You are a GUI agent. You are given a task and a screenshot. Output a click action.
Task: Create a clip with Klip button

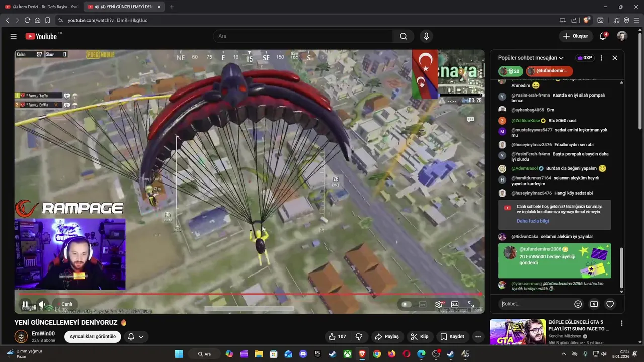click(x=419, y=337)
